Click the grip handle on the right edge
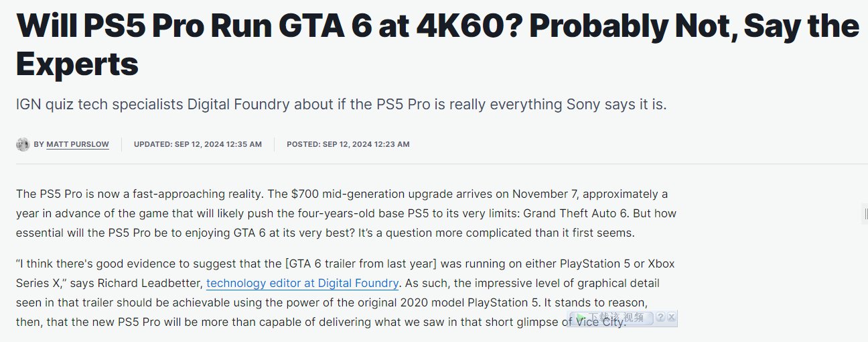 pos(865,214)
